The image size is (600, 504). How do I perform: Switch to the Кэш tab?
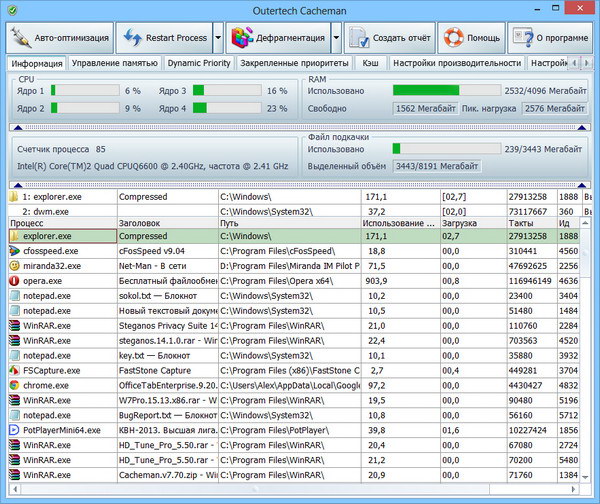(x=369, y=63)
